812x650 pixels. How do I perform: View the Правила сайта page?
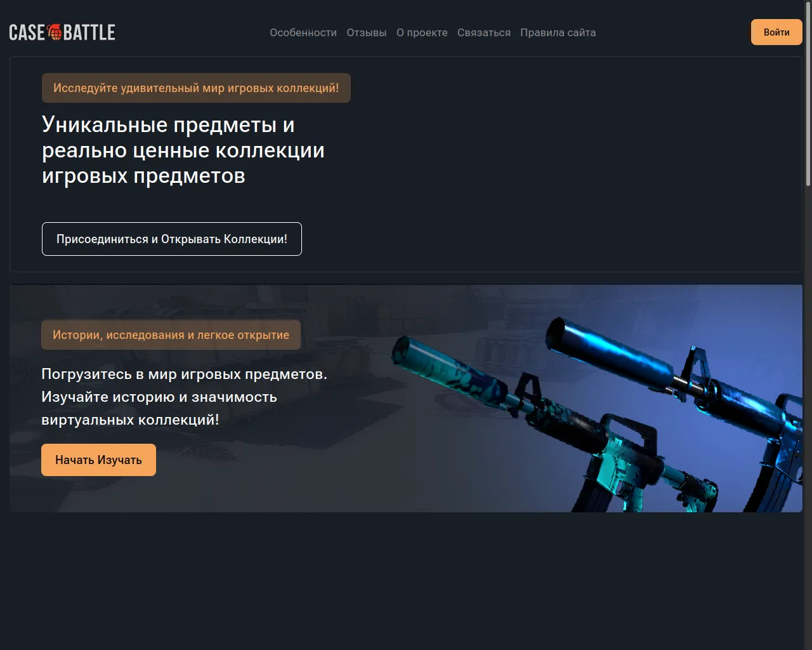pyautogui.click(x=558, y=32)
